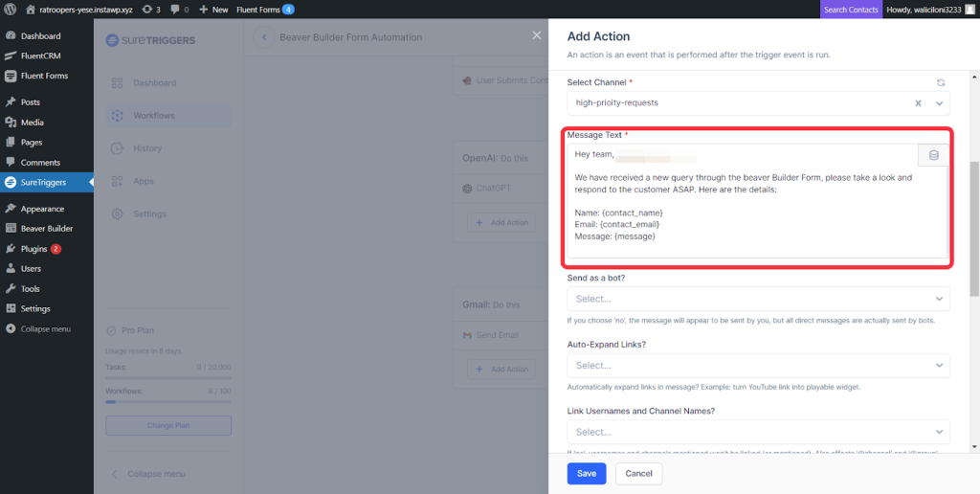The height and width of the screenshot is (494, 980).
Task: Close the Beaver Builder Form Automation workflow
Action: click(536, 36)
